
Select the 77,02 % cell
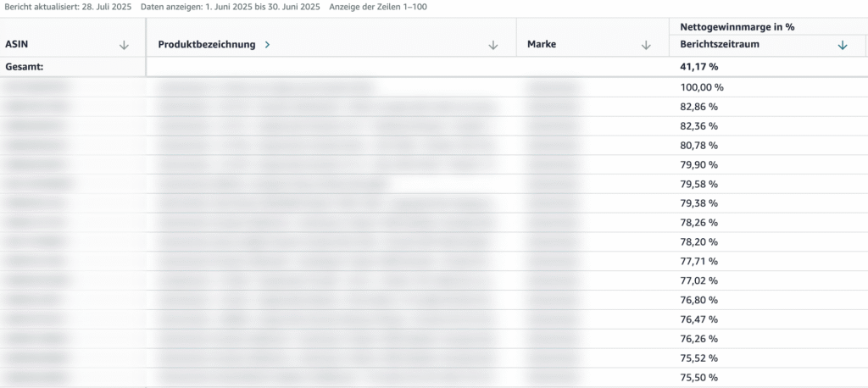[698, 280]
